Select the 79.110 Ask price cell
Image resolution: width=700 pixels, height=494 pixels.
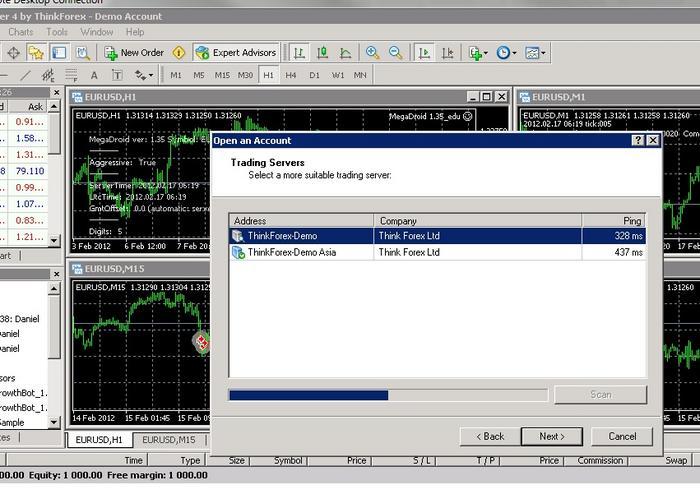[x=29, y=171]
